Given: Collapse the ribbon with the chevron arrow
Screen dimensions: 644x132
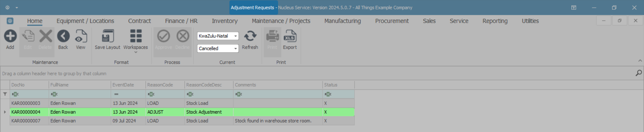Looking at the screenshot, I should (640, 61).
